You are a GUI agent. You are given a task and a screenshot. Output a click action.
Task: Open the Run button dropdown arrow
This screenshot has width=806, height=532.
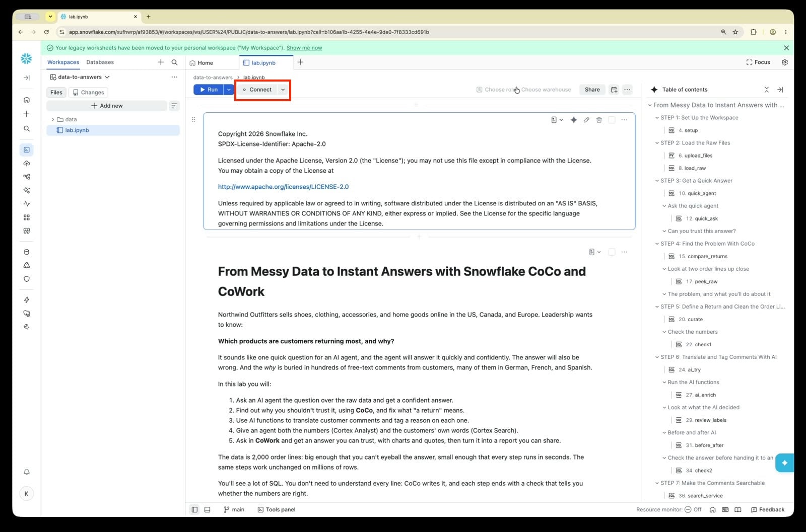[229, 90]
